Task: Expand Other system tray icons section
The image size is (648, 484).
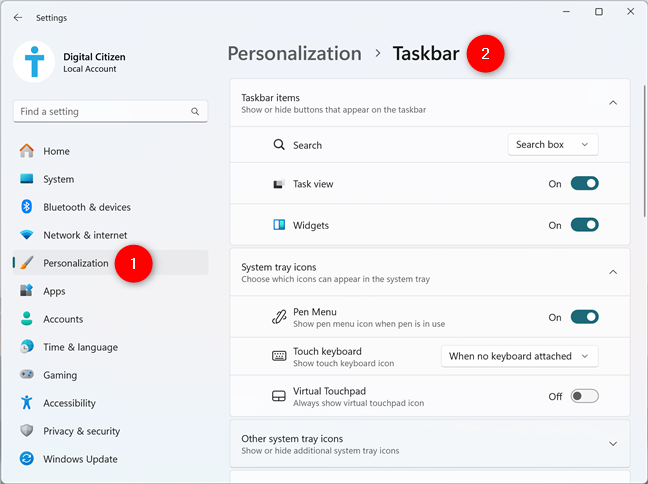Action: click(613, 444)
